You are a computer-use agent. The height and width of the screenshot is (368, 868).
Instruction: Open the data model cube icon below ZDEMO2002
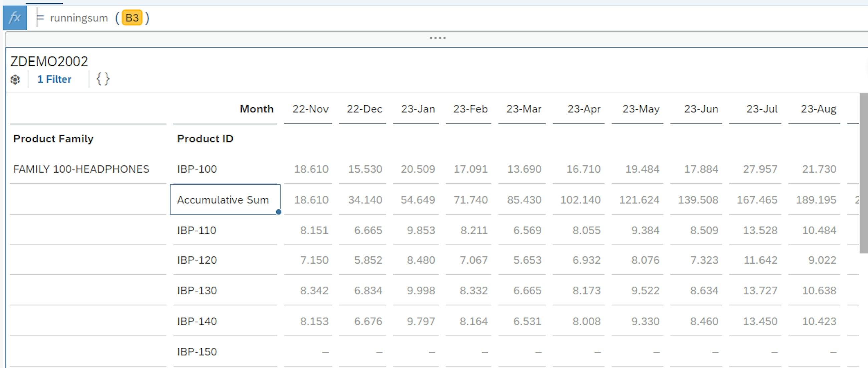tap(15, 80)
